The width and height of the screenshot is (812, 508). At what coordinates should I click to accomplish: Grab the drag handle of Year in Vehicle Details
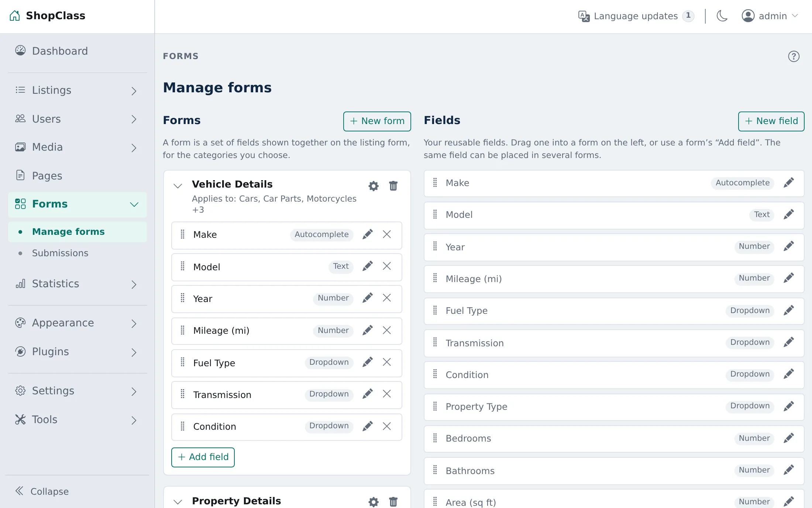(183, 298)
